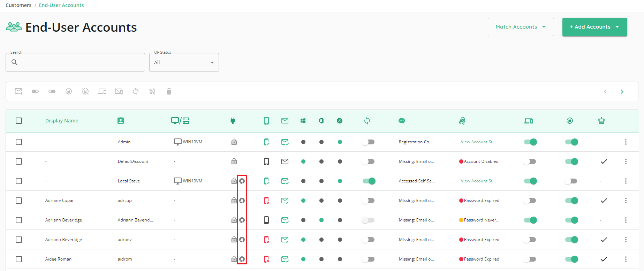Viewport: 644px width, 271px height.
Task: Click the key column header icon
Action: 462,121
